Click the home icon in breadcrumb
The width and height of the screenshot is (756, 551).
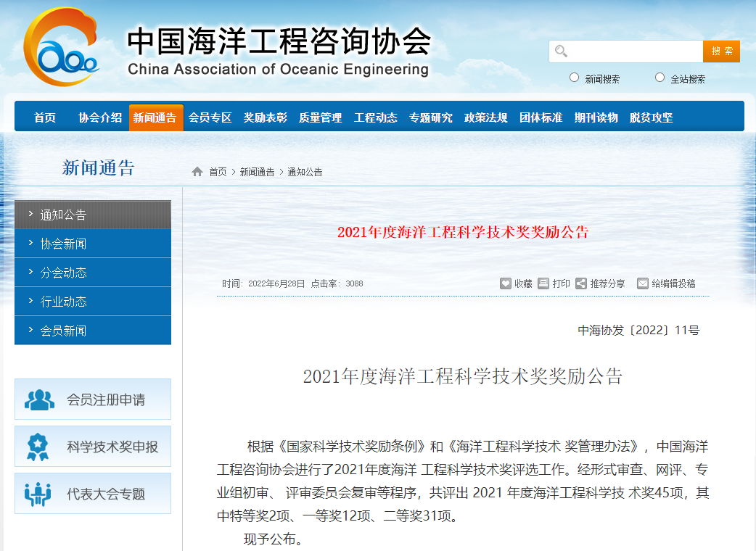coord(197,172)
